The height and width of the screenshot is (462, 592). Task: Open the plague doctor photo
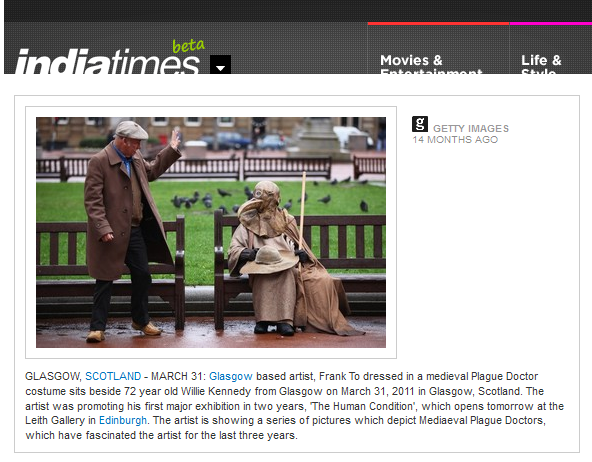tap(211, 232)
